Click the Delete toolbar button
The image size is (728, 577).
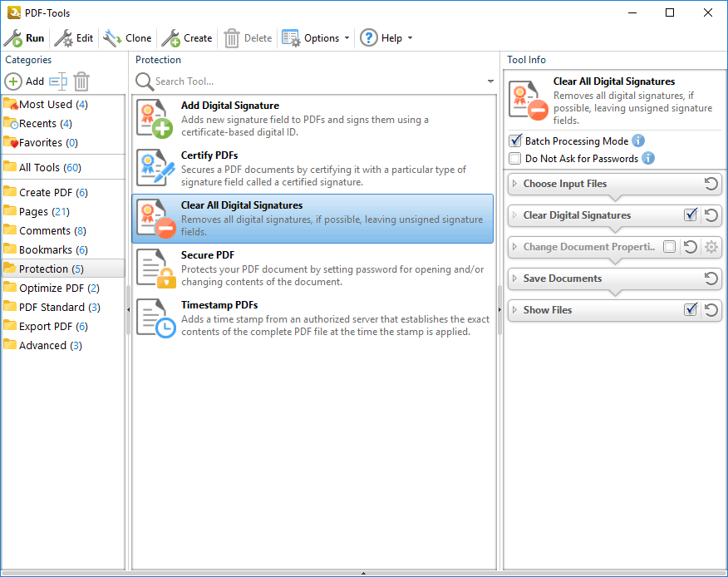coord(248,38)
